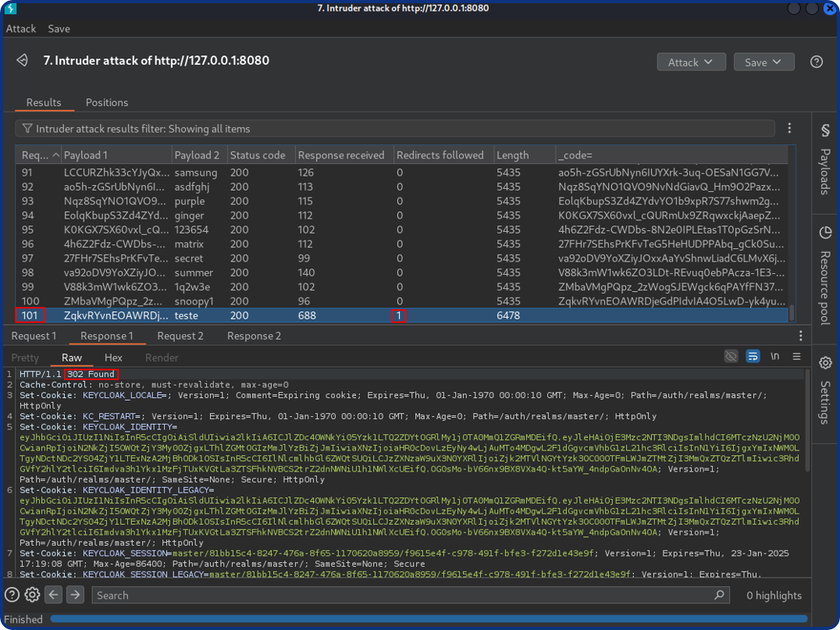The height and width of the screenshot is (630, 840).
Task: Click the back arrow beside attack title
Action: point(23,61)
